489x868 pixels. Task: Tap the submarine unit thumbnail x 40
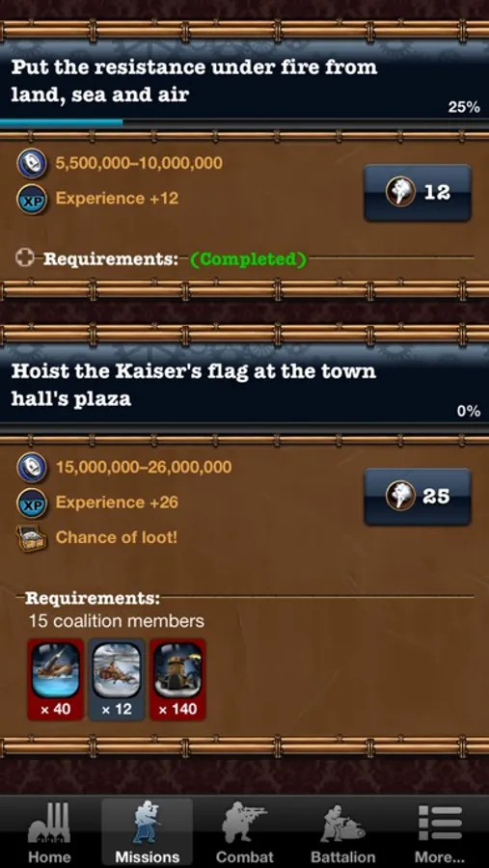55,679
